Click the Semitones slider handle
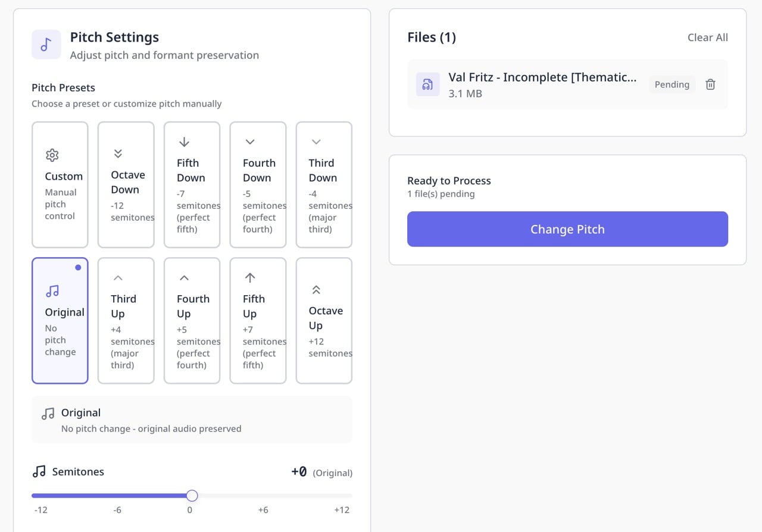 point(192,496)
